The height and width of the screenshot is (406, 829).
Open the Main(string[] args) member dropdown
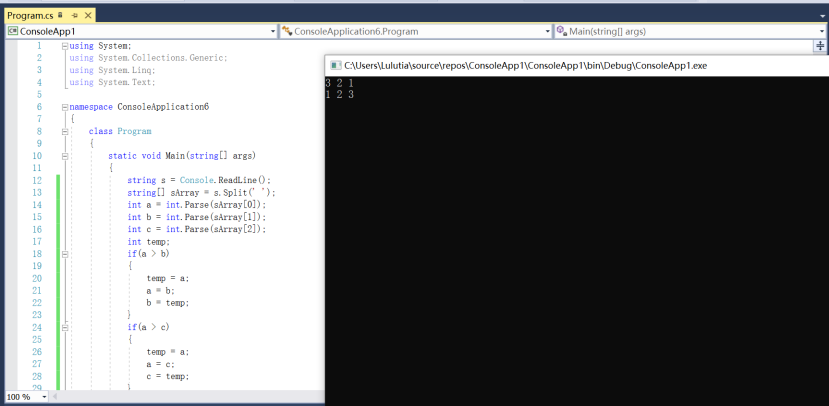(822, 32)
